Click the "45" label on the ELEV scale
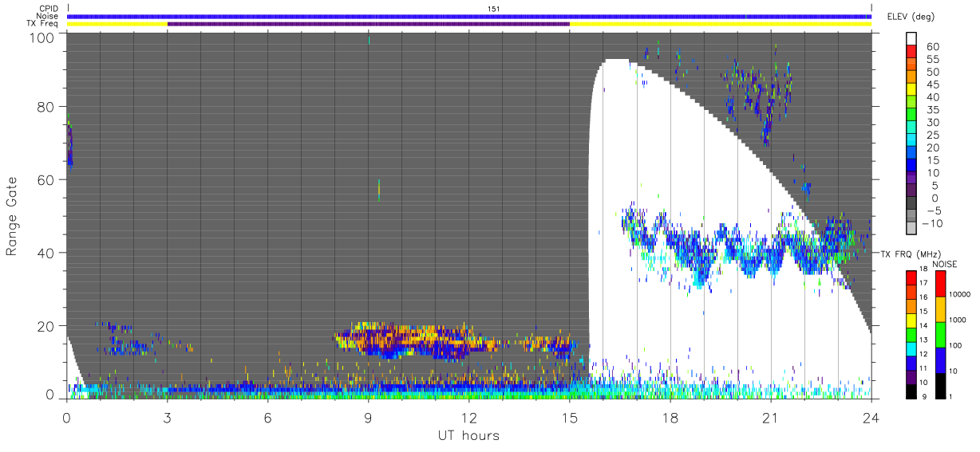Screen dimensions: 980x452 [x=931, y=85]
